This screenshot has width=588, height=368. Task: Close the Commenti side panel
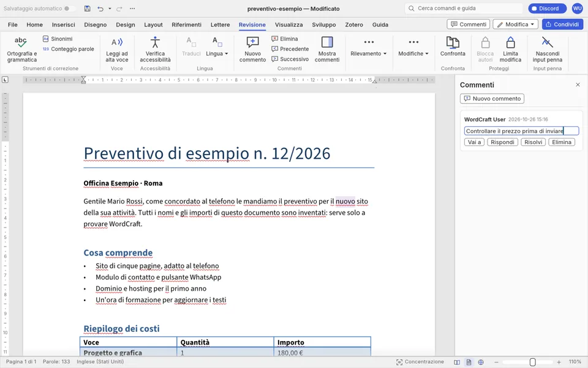click(578, 85)
